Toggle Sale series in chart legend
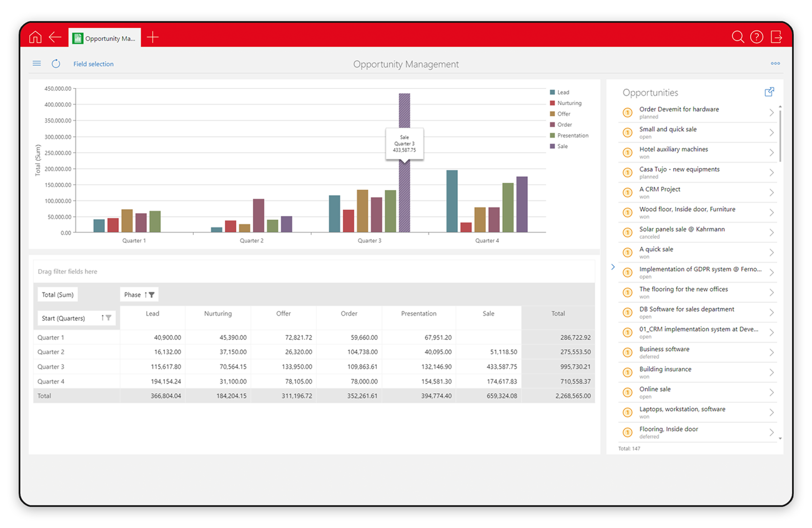The width and height of the screenshot is (812, 528). click(x=559, y=146)
